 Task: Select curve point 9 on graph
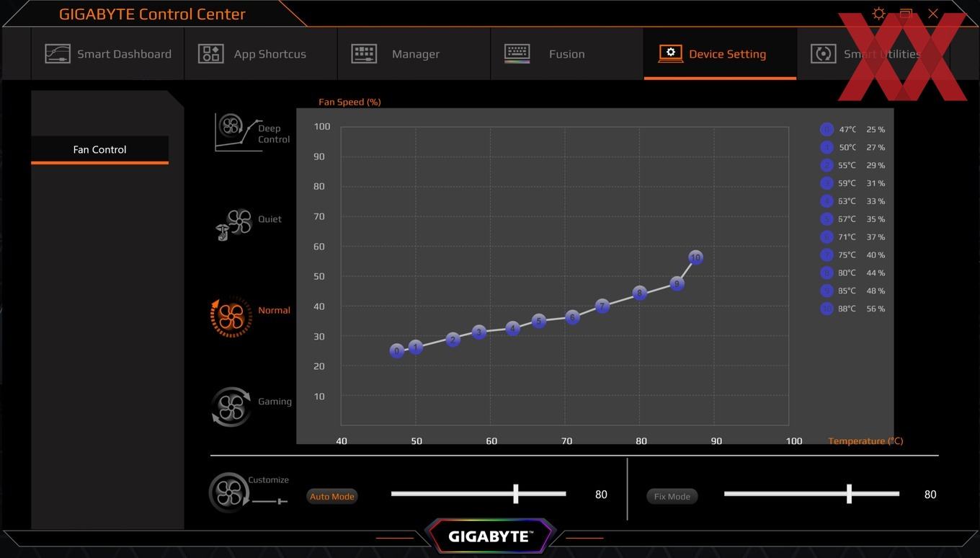tap(677, 284)
